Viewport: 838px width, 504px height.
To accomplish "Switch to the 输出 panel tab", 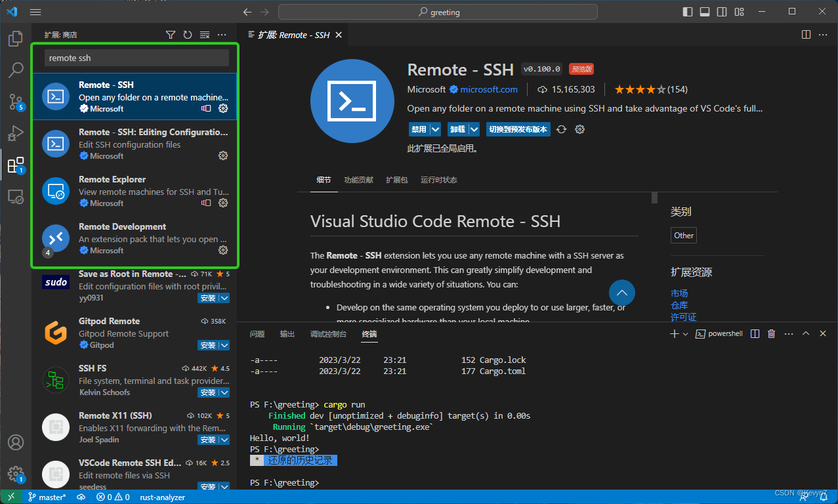I will 287,333.
